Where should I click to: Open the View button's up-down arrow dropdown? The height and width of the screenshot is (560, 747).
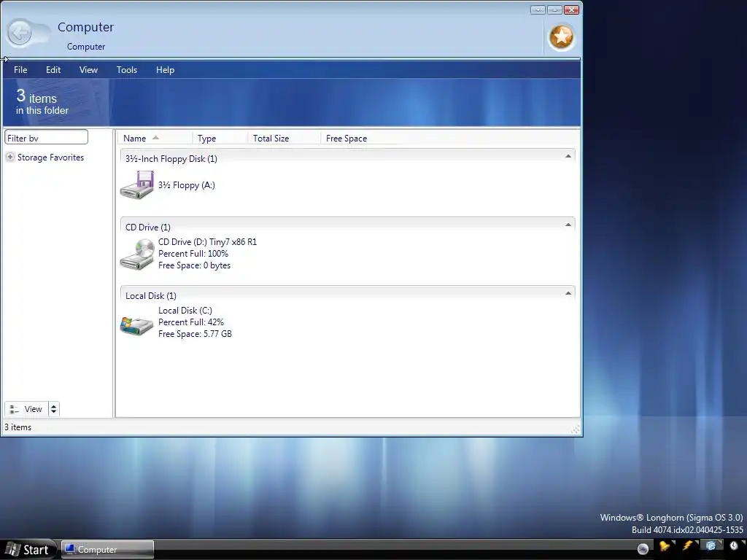[x=54, y=409]
